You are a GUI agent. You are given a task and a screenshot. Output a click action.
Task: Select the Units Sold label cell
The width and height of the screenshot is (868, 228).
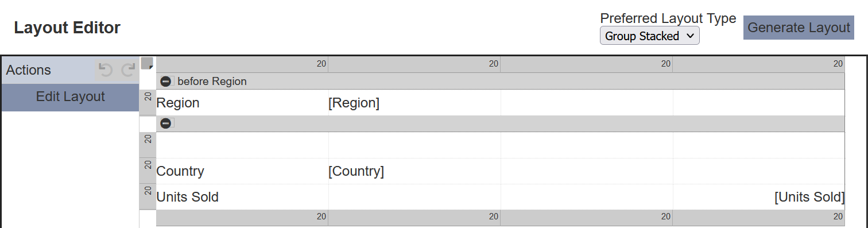242,197
